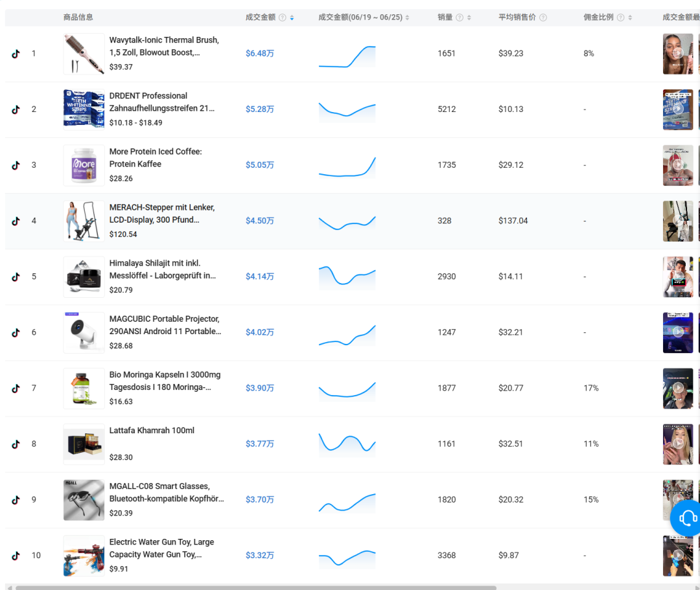Click the horizontal scrollbar under the table
This screenshot has width=700, height=590.
pos(256,588)
